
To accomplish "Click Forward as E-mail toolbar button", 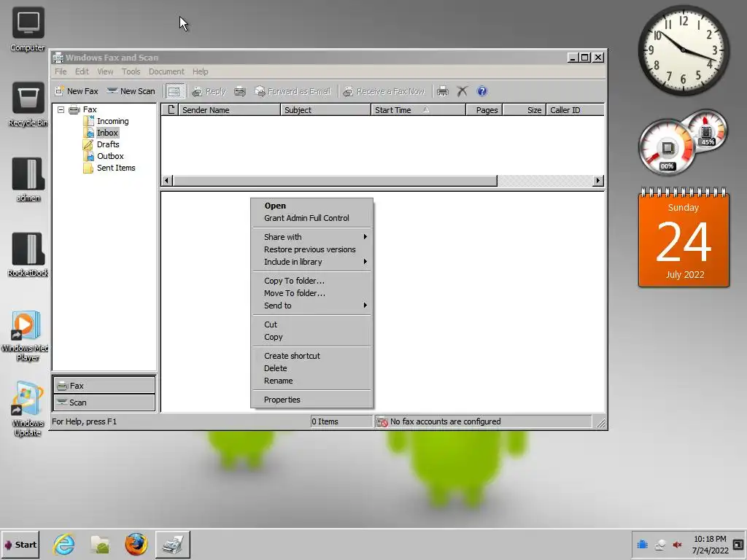I will pos(293,91).
